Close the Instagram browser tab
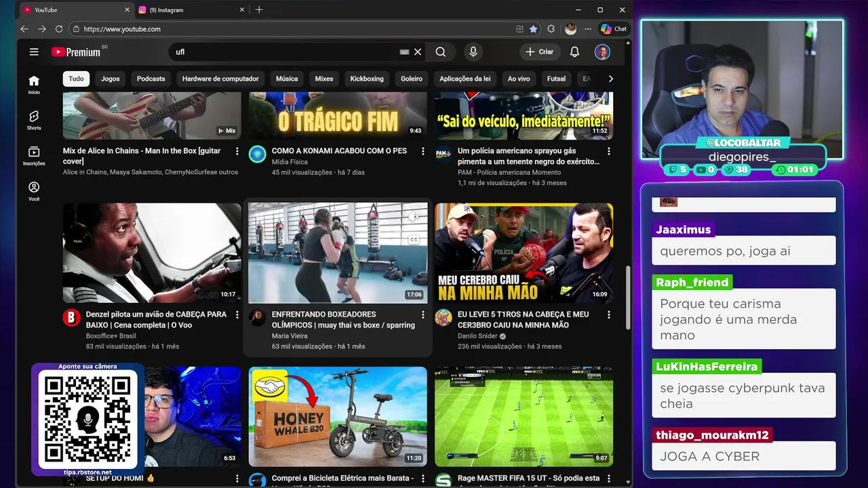The height and width of the screenshot is (488, 868). 242,10
